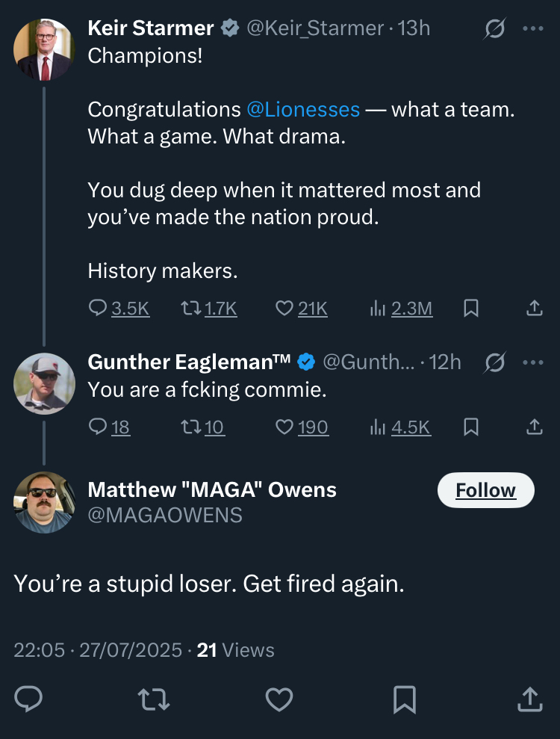Retweet Gunther Eagleman's reply
This screenshot has height=739, width=560.
pos(203,427)
